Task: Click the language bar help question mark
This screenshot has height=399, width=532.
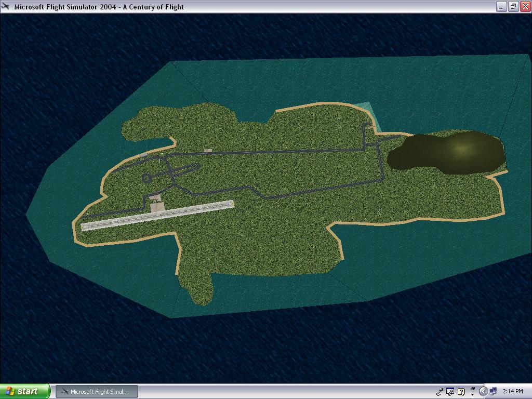Action: [461, 392]
